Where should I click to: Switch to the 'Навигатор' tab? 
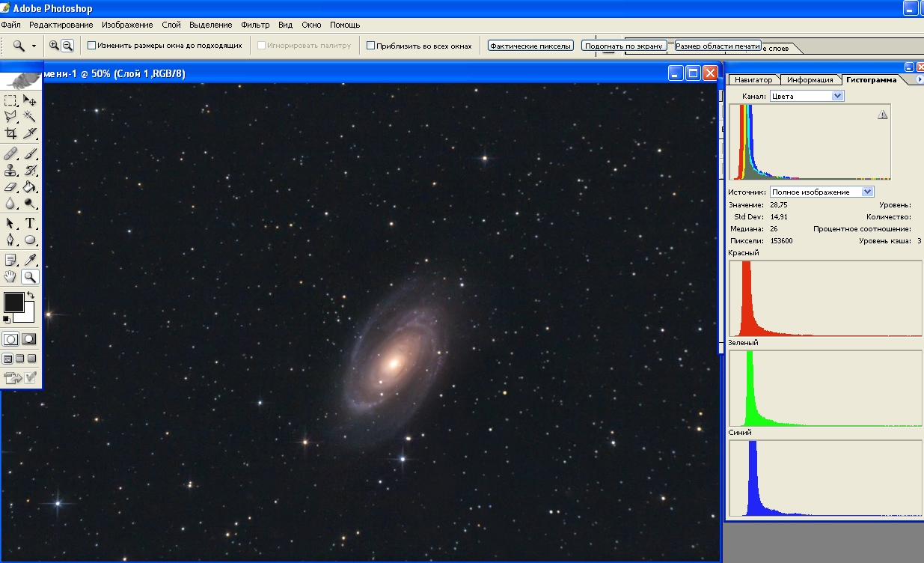coord(753,79)
